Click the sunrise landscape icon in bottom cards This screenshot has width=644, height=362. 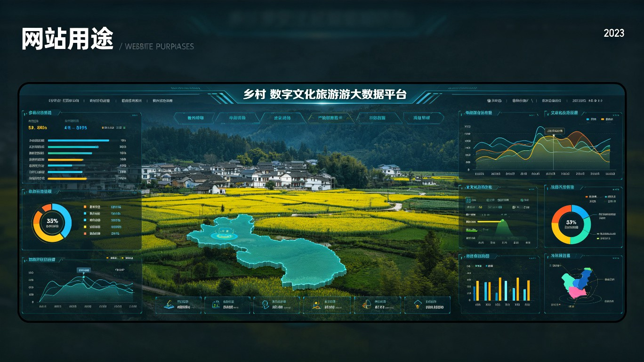(316, 305)
